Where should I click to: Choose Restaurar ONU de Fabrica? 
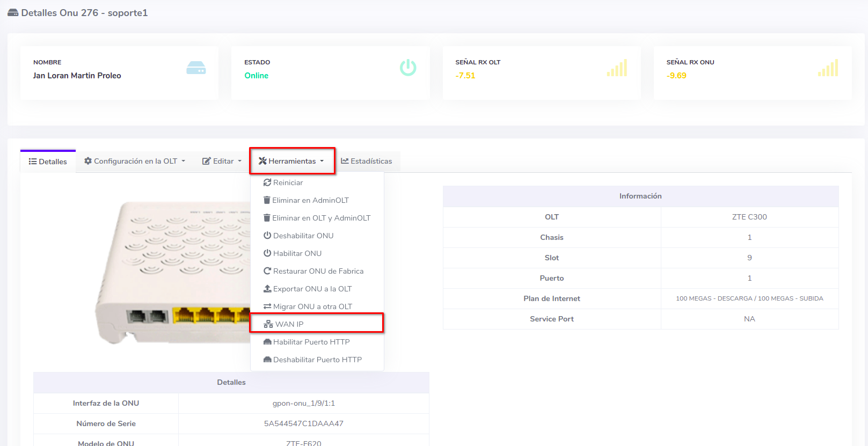(x=318, y=271)
